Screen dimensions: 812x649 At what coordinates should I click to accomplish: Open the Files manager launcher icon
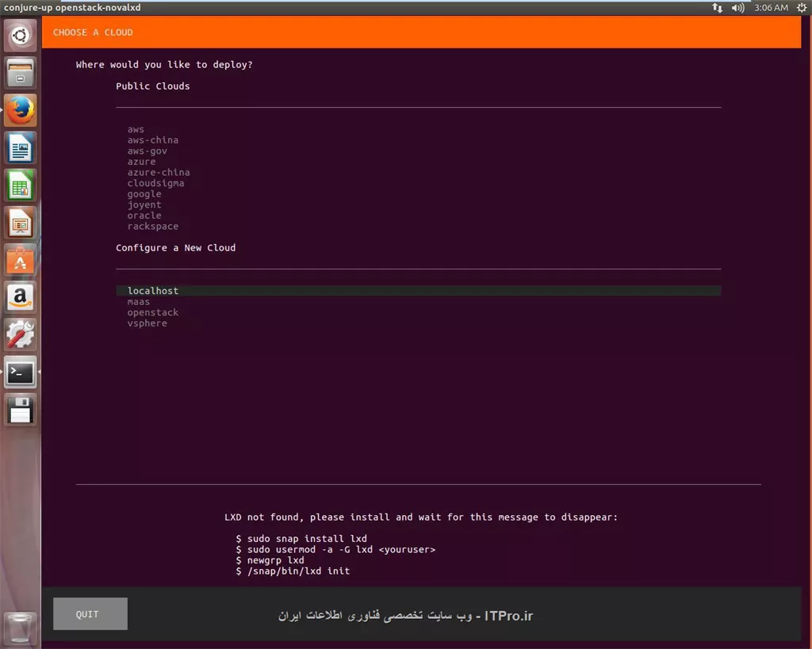(x=20, y=73)
